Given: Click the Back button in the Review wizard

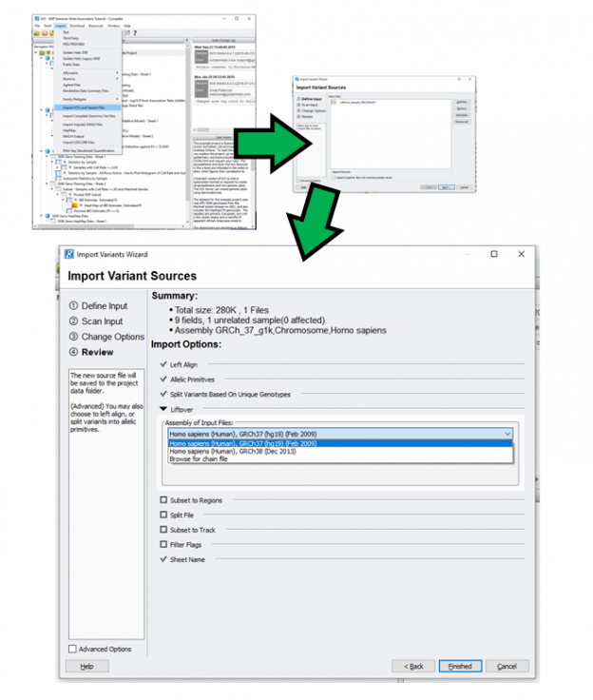Looking at the screenshot, I should (413, 666).
